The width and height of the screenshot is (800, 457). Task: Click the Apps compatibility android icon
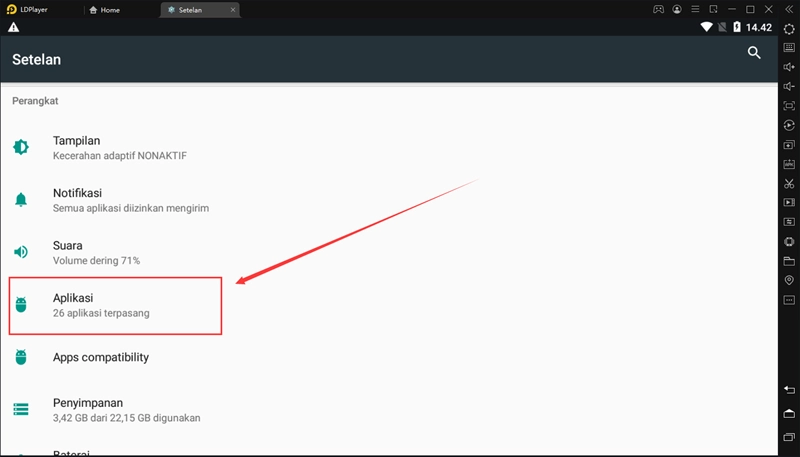21,357
